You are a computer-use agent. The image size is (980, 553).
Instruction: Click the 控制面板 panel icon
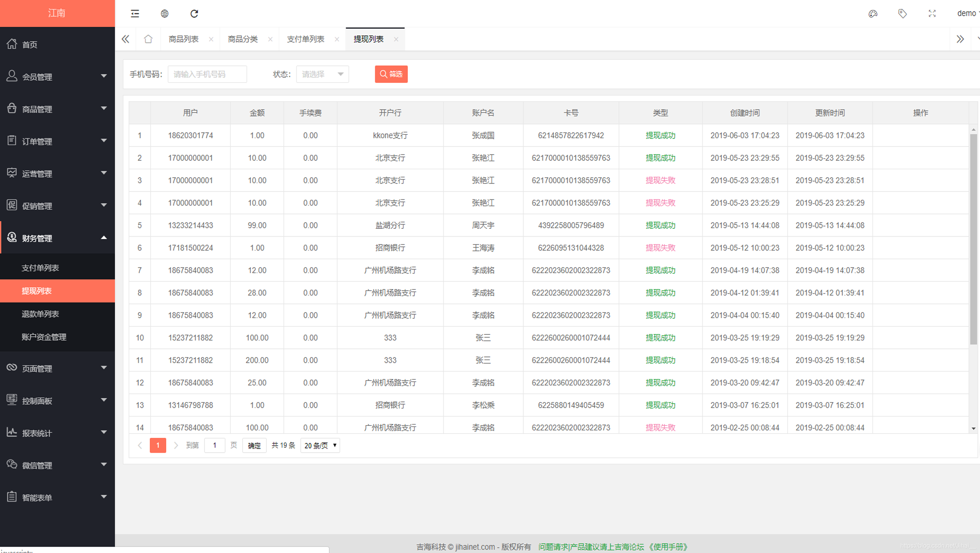[12, 400]
